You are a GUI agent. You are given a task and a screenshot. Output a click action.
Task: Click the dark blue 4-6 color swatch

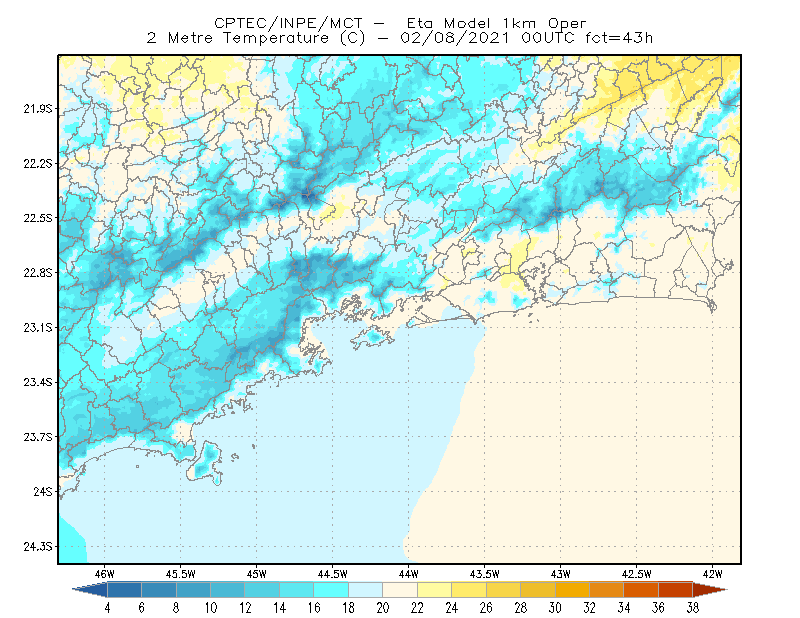click(x=124, y=590)
